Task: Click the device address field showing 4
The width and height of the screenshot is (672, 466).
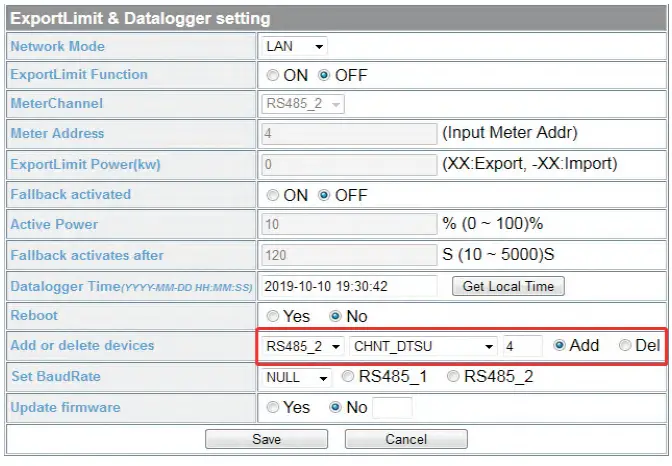Action: (523, 346)
